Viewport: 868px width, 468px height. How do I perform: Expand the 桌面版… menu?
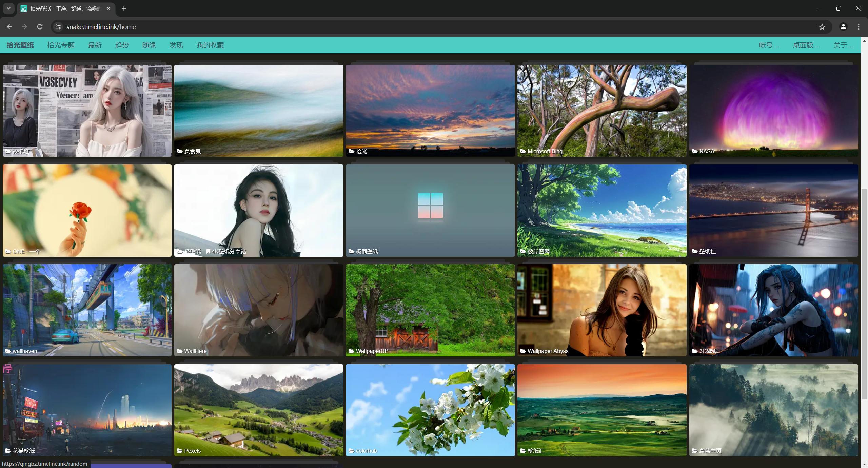click(806, 45)
